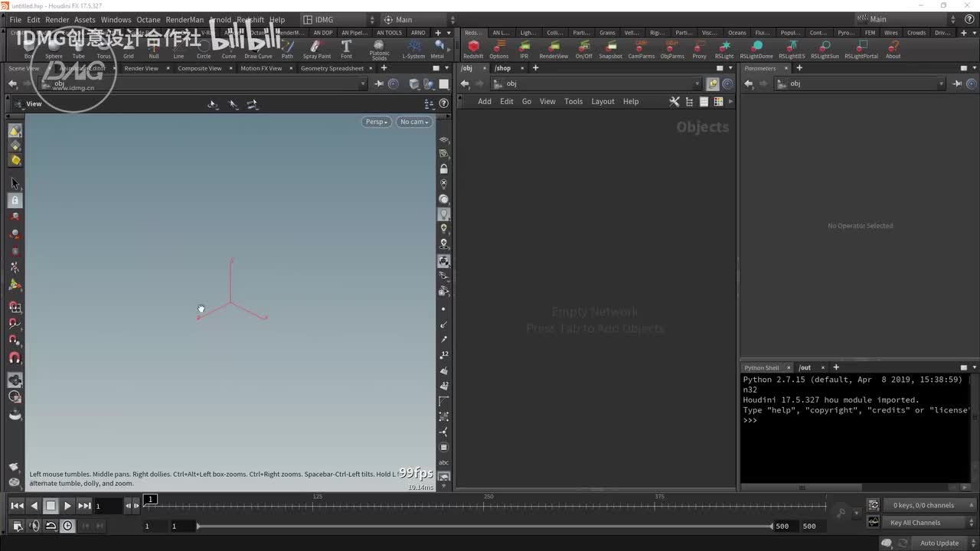Click the current frame number field
980x551 pixels.
click(108, 506)
